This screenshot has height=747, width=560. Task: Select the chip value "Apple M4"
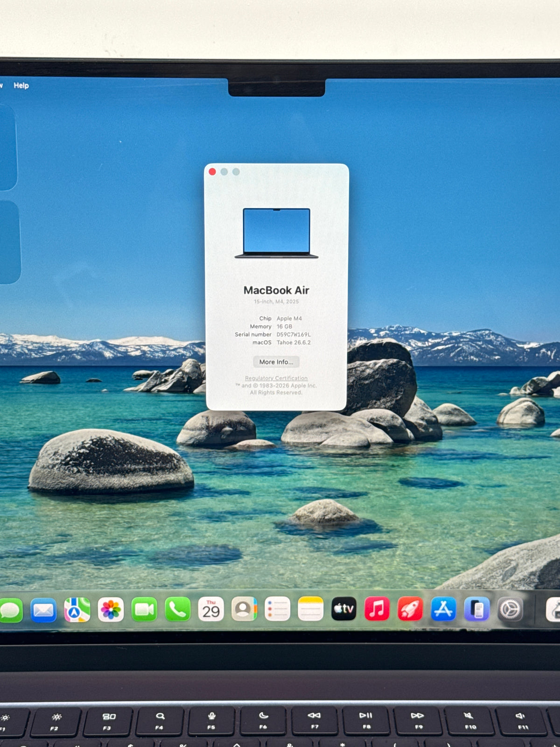[289, 318]
